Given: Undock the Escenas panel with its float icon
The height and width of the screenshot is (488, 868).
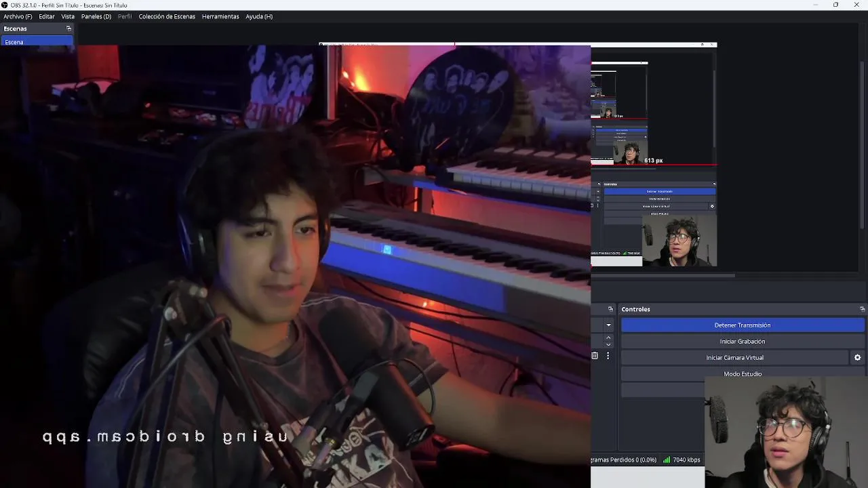Looking at the screenshot, I should (x=68, y=28).
